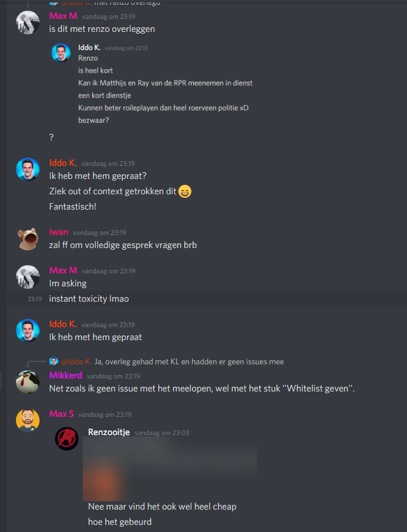Open Iddo K.'s avatar beside 'Ziek out of context'

[28, 169]
